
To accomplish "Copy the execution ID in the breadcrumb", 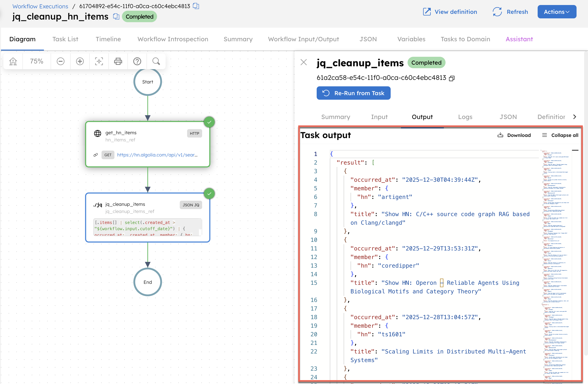I will click(x=195, y=6).
